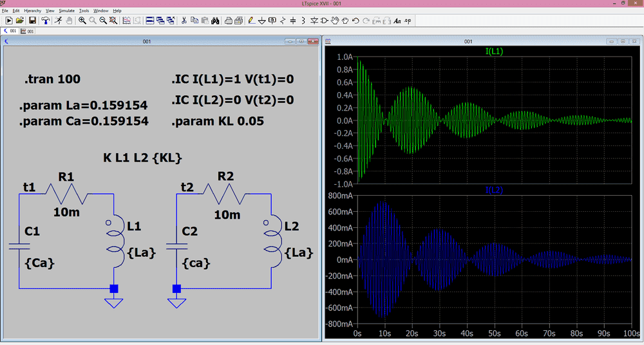Click the Zoom In magnifier icon
This screenshot has height=345, width=644.
[x=82, y=21]
